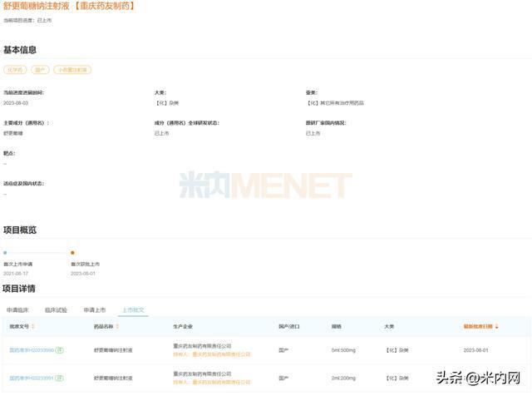
Task: Click the 【化】杂类 value under 大类 in 基本信息
Action: point(166,103)
